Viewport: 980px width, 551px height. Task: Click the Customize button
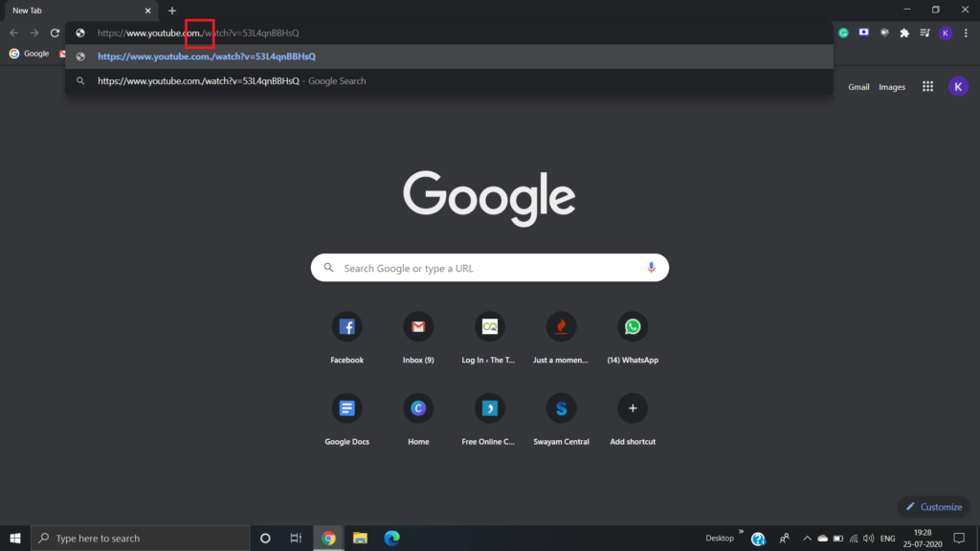tap(934, 507)
